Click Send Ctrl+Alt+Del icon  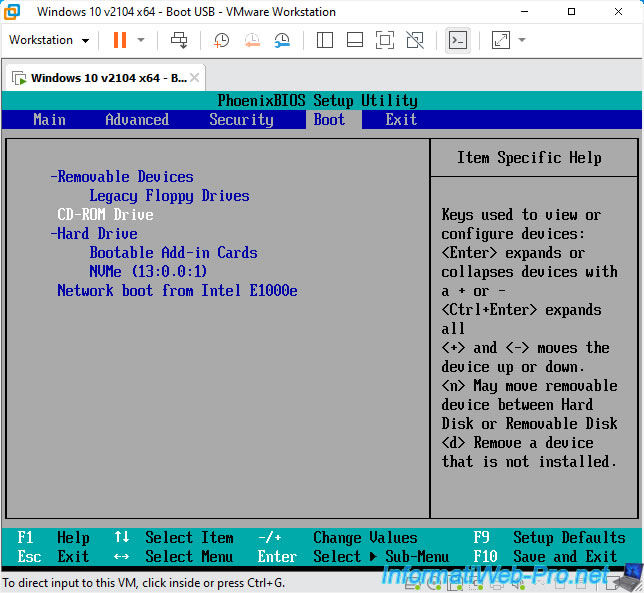coord(179,40)
